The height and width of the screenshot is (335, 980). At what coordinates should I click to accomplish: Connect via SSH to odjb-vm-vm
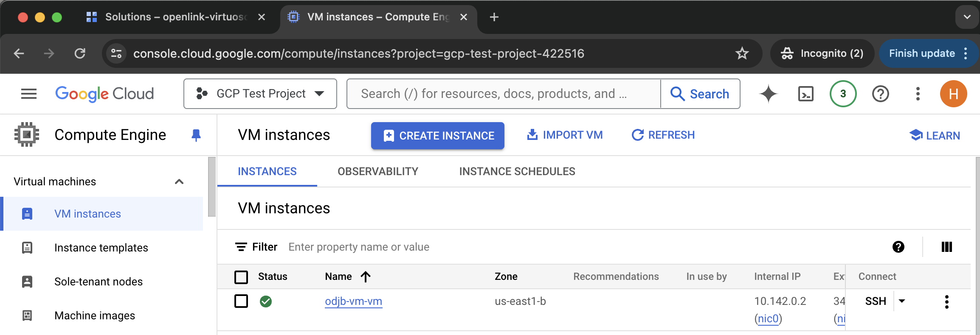click(876, 301)
